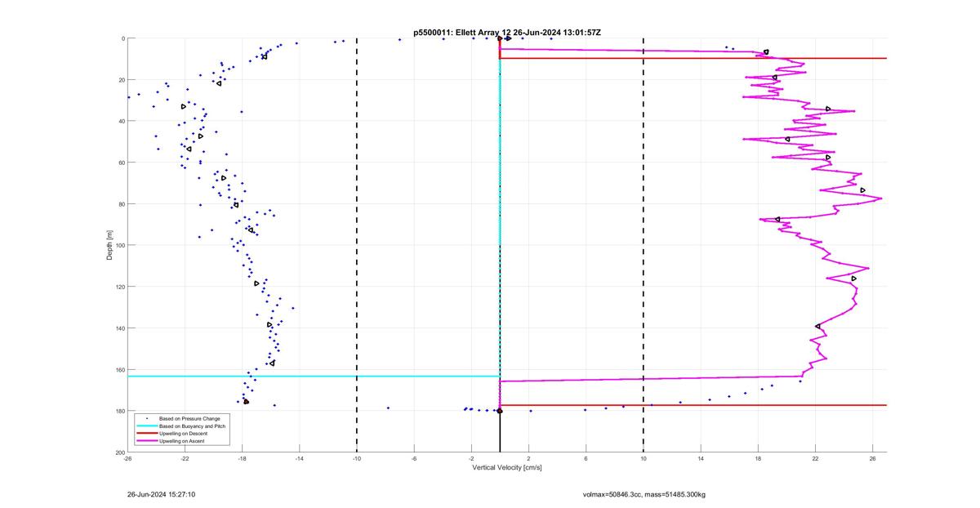Click the cyan line sample in the legend

click(x=146, y=426)
